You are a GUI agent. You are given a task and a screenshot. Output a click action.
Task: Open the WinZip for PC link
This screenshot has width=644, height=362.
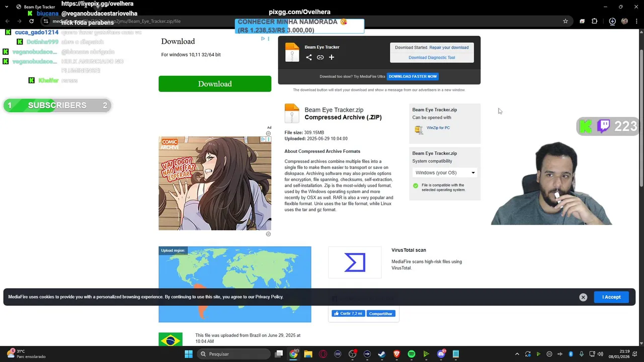pos(438,128)
